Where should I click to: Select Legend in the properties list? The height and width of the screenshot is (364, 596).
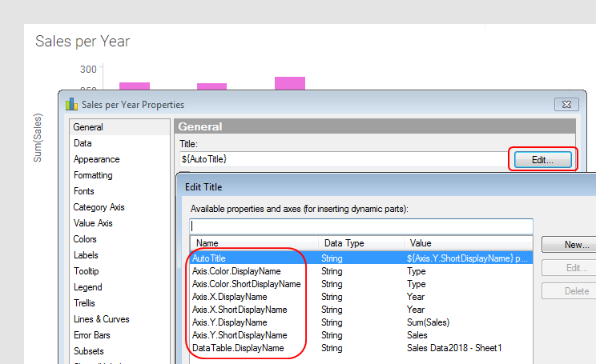click(87, 287)
